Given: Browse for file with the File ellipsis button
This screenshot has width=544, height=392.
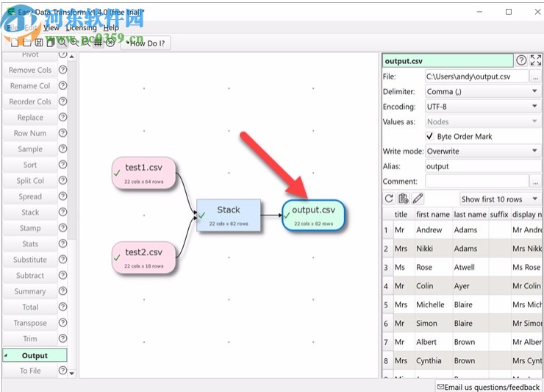Looking at the screenshot, I should tap(535, 76).
